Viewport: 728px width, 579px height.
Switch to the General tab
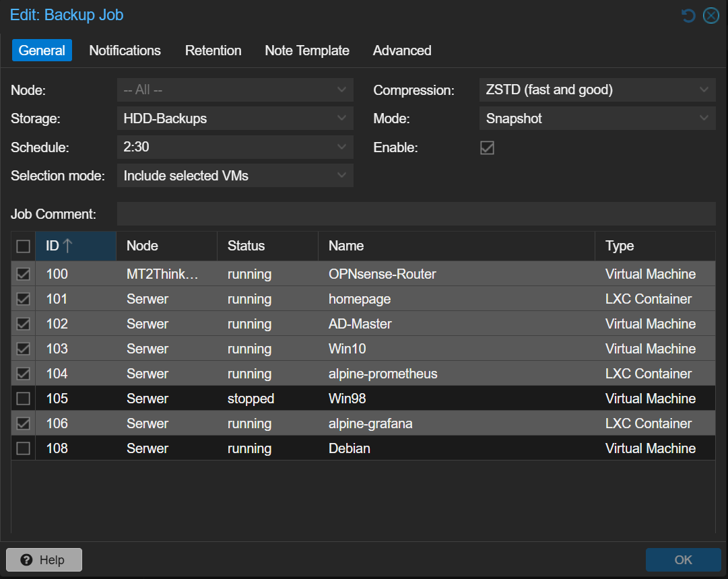point(42,50)
